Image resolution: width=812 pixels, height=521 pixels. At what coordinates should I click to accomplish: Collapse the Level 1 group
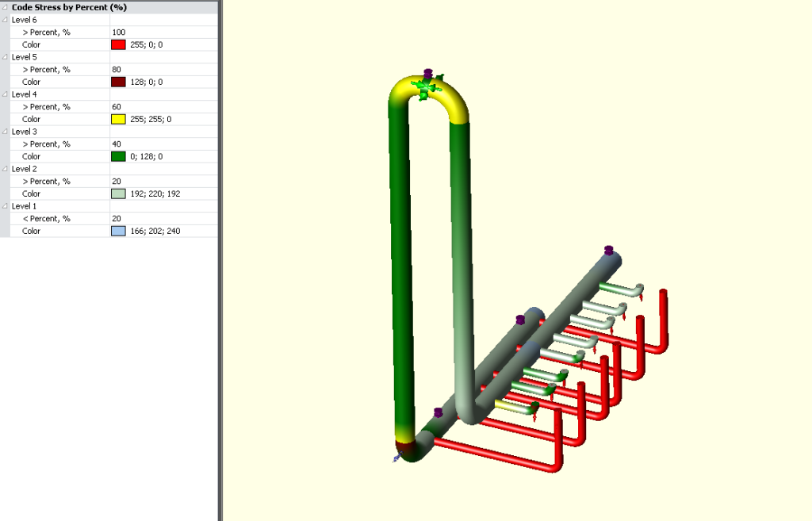tap(6, 206)
